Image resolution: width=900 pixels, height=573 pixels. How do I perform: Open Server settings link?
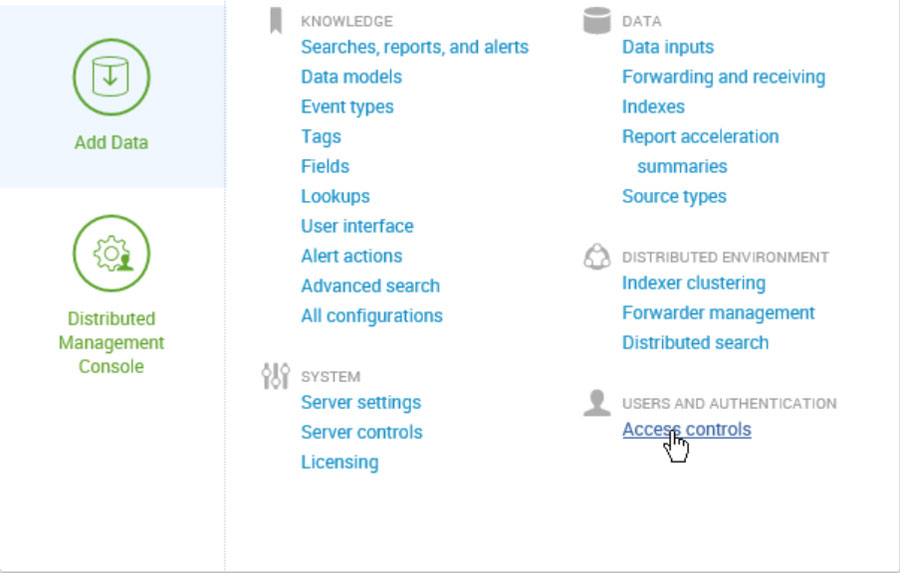[x=360, y=403]
